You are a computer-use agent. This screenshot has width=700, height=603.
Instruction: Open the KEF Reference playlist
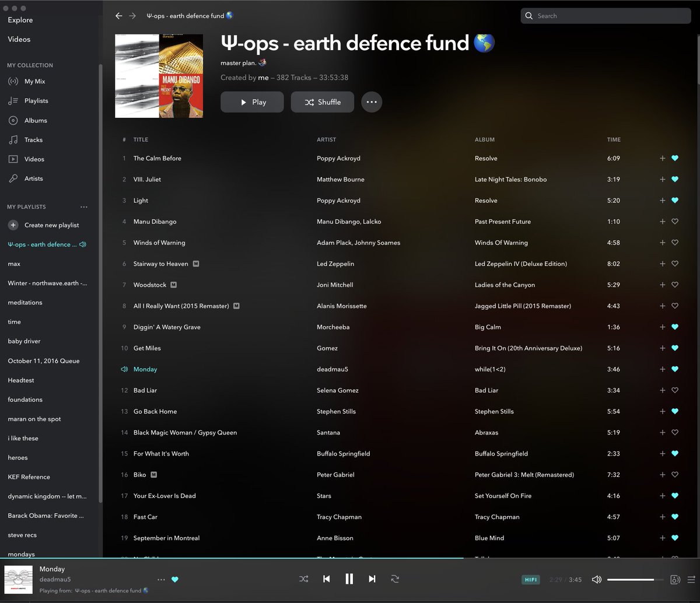click(29, 477)
